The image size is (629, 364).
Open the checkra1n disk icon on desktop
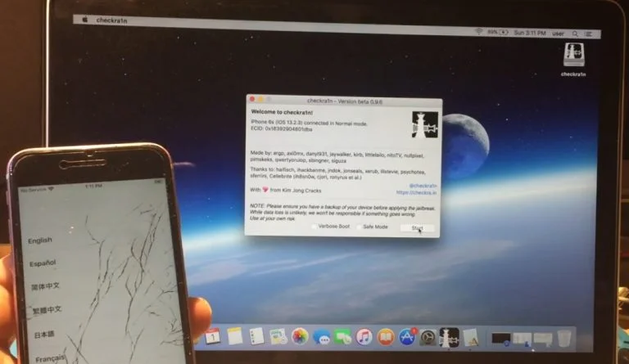pyautogui.click(x=572, y=54)
